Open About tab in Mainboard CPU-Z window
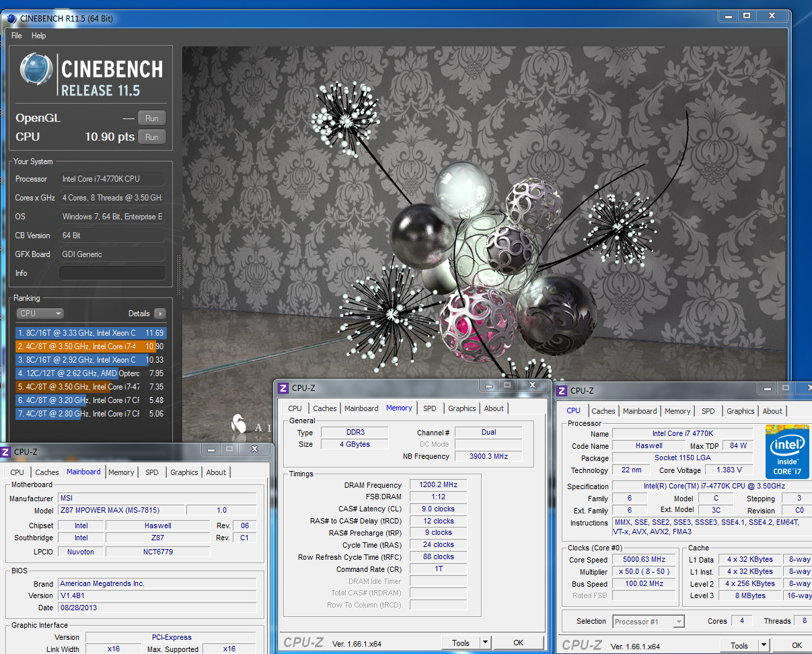 [x=216, y=472]
